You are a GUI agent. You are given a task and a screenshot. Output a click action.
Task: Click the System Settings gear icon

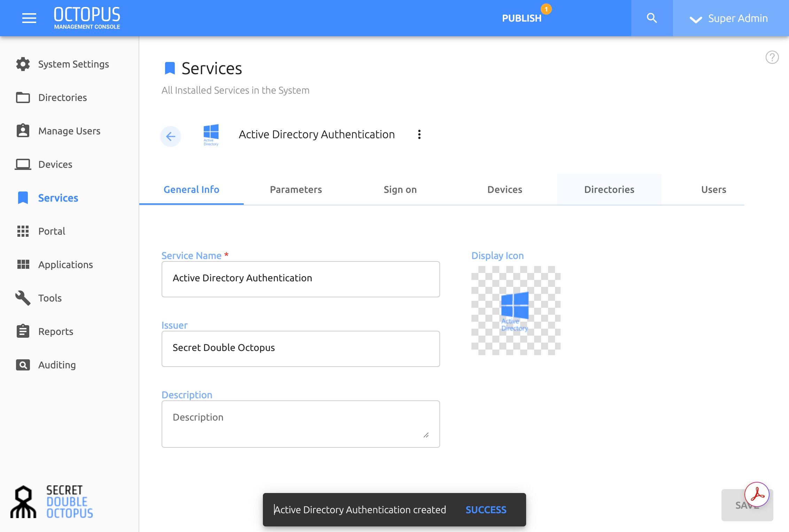pyautogui.click(x=23, y=64)
